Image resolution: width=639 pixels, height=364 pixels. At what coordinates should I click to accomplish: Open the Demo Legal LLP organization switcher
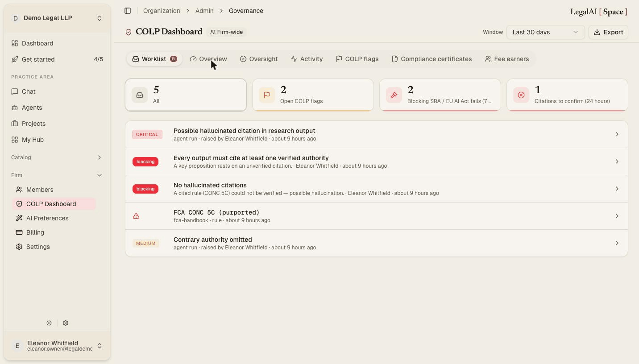point(57,18)
